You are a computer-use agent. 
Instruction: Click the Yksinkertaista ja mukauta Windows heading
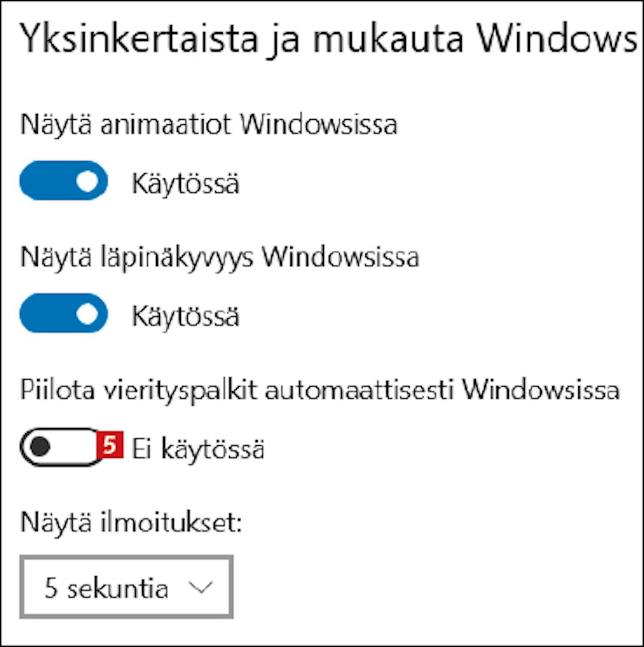click(x=328, y=39)
